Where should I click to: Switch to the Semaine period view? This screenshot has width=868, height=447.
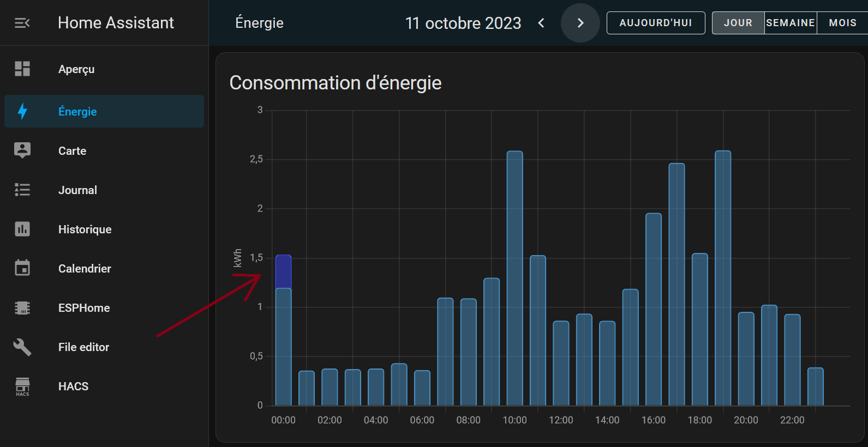pyautogui.click(x=790, y=23)
